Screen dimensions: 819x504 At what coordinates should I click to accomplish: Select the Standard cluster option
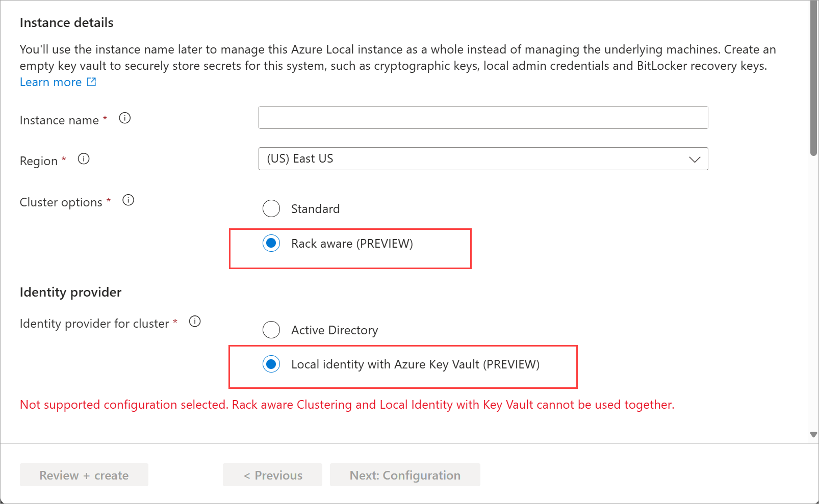[271, 208]
